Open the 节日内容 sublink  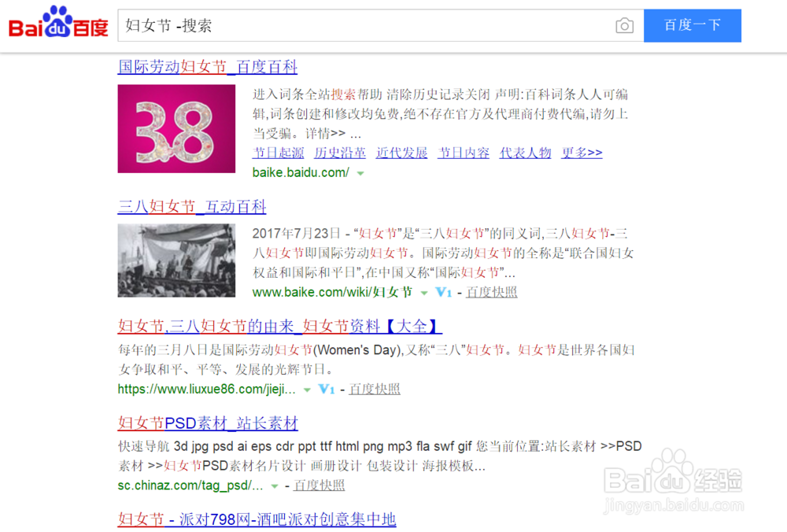pyautogui.click(x=464, y=153)
